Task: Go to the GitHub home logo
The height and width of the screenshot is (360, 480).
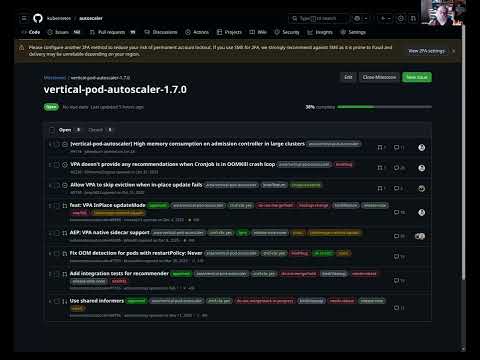Action: (x=38, y=18)
